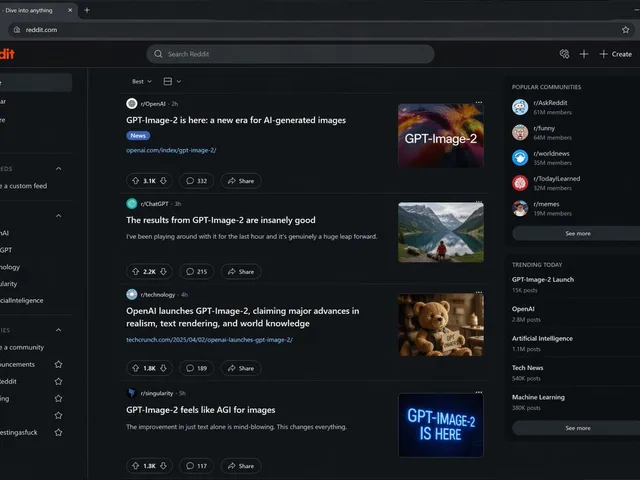Click See more under Trending Today
The width and height of the screenshot is (640, 480).
click(577, 428)
